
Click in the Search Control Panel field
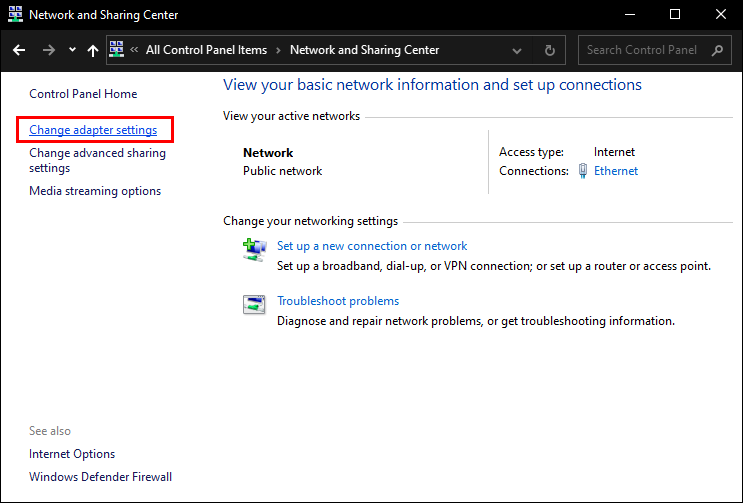640,50
